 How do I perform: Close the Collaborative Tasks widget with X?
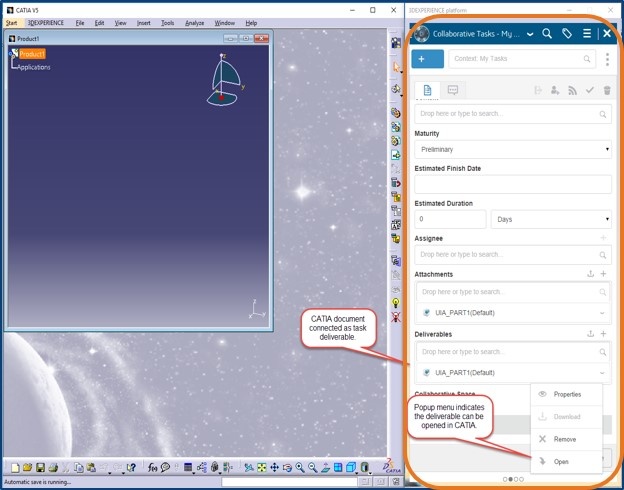607,34
